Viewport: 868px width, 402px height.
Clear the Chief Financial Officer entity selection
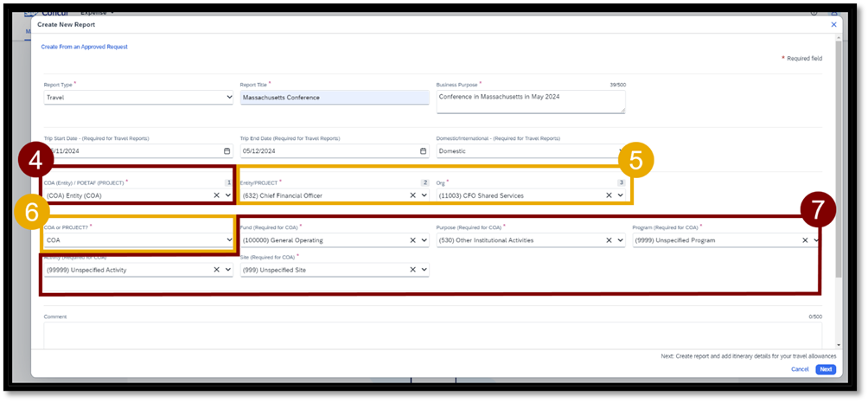pyautogui.click(x=413, y=195)
